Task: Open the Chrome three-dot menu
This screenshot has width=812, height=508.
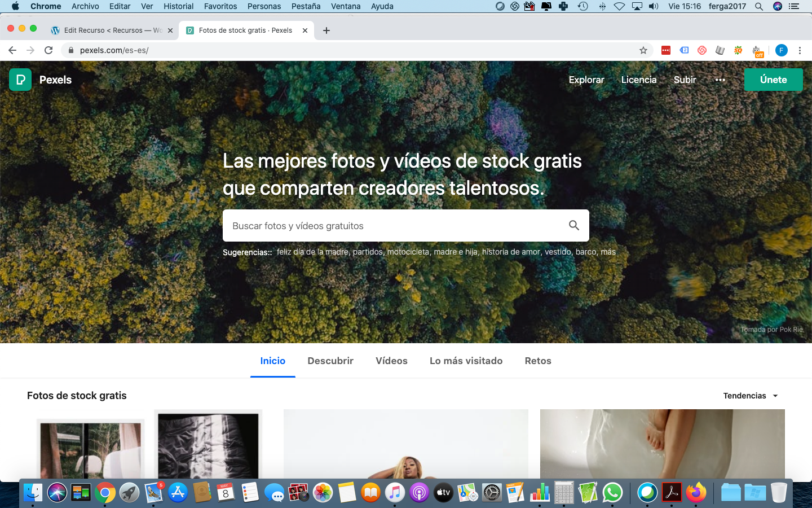Action: [800, 50]
